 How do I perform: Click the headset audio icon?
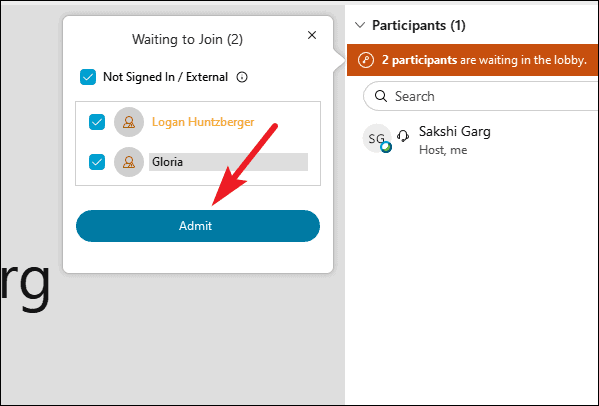point(403,136)
